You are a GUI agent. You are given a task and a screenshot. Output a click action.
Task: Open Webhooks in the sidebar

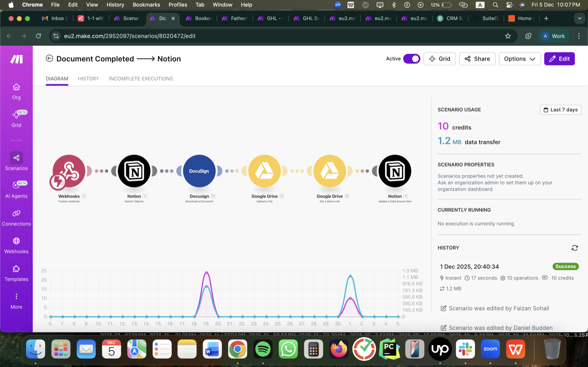coord(16,246)
